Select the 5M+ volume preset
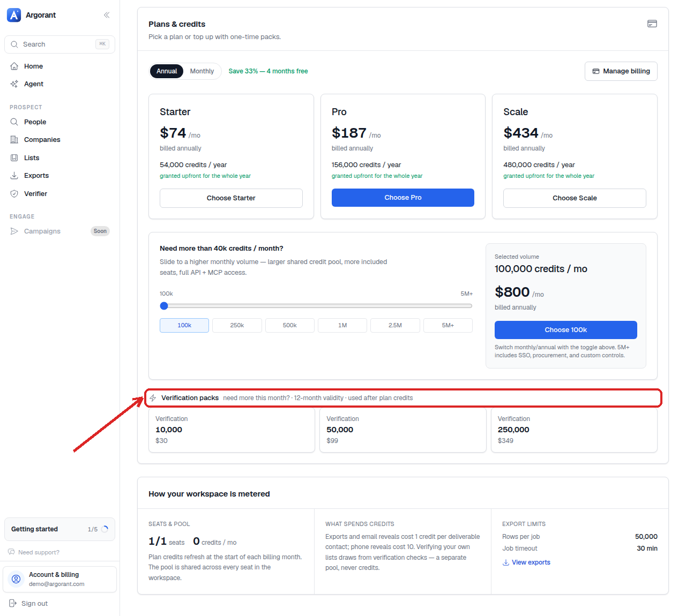 (448, 325)
